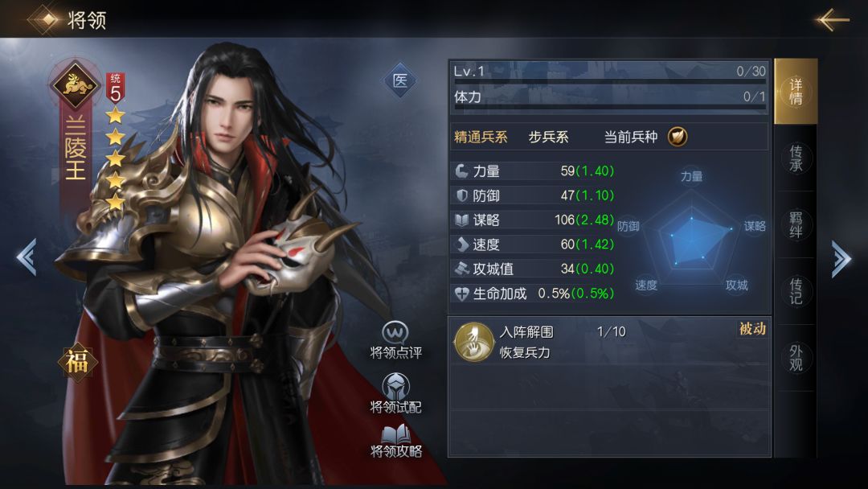Switch to the 传承 tab
This screenshot has width=868, height=489.
pyautogui.click(x=796, y=158)
